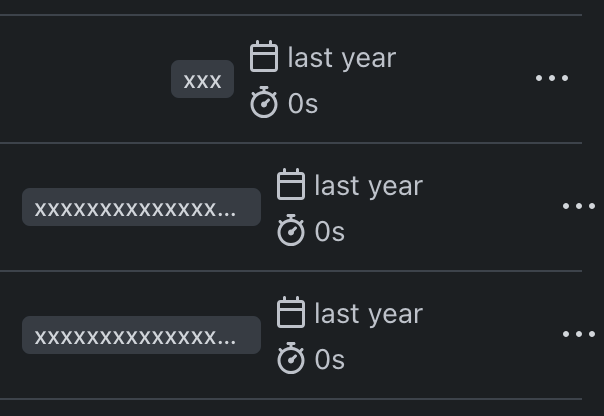Open the three-dot options menu in the second row
604x416 pixels.
pos(578,206)
